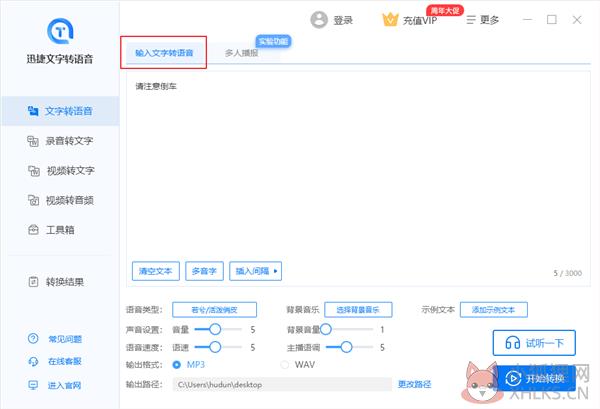Click 更多 label in title bar
600x409 pixels.
[489, 20]
